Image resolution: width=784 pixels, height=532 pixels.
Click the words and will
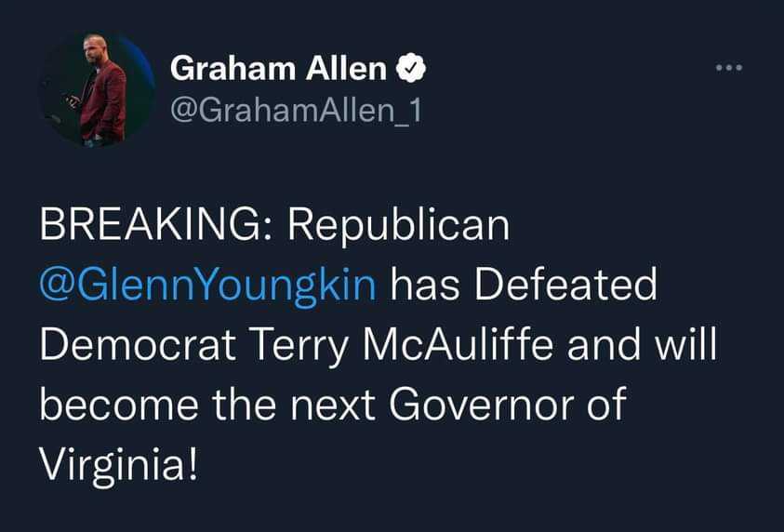tap(643, 343)
